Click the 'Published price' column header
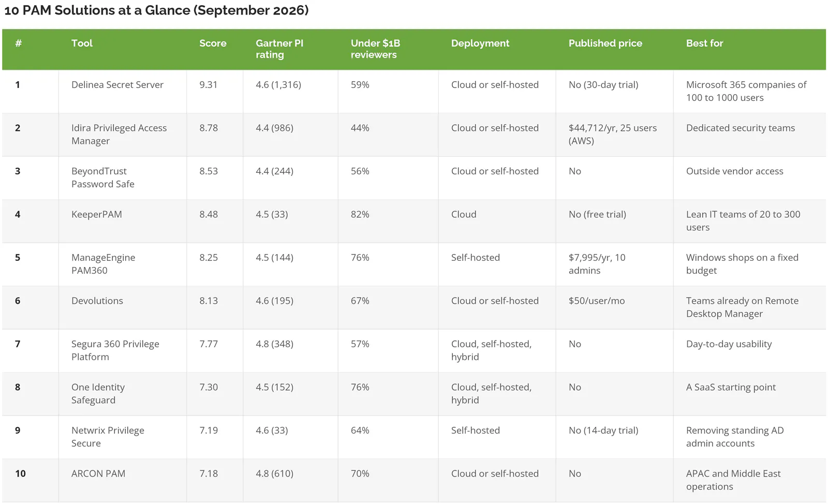828x504 pixels. [x=605, y=43]
